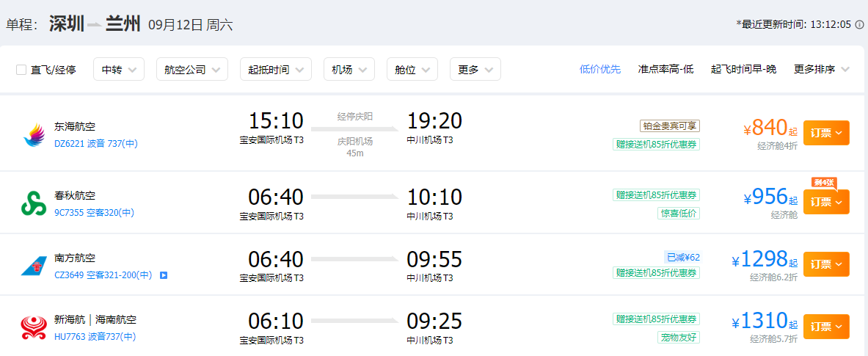The height and width of the screenshot is (356, 868).
Task: Sort by 准点率高-低
Action: (x=666, y=69)
